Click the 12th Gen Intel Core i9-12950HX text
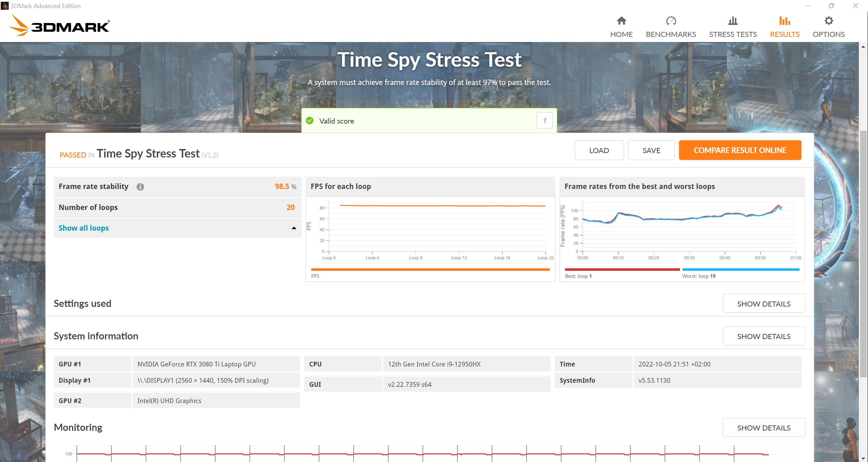Viewport: 868px width, 462px height. point(434,364)
